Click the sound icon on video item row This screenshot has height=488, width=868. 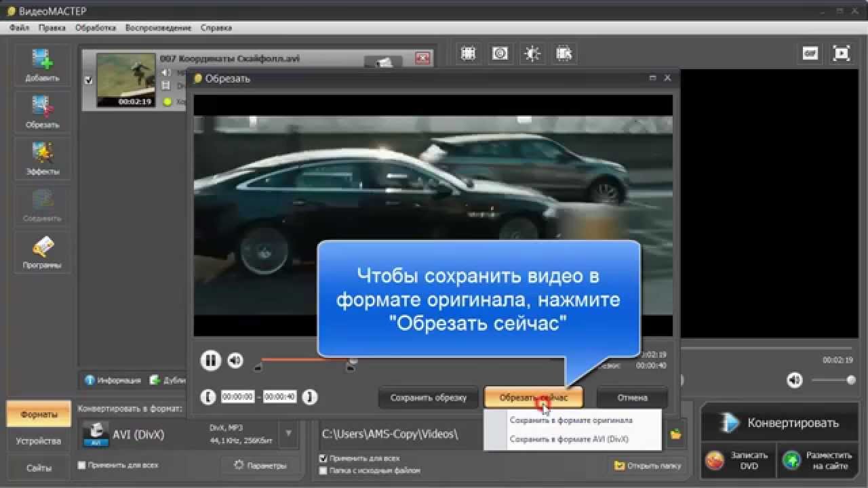pyautogui.click(x=166, y=73)
